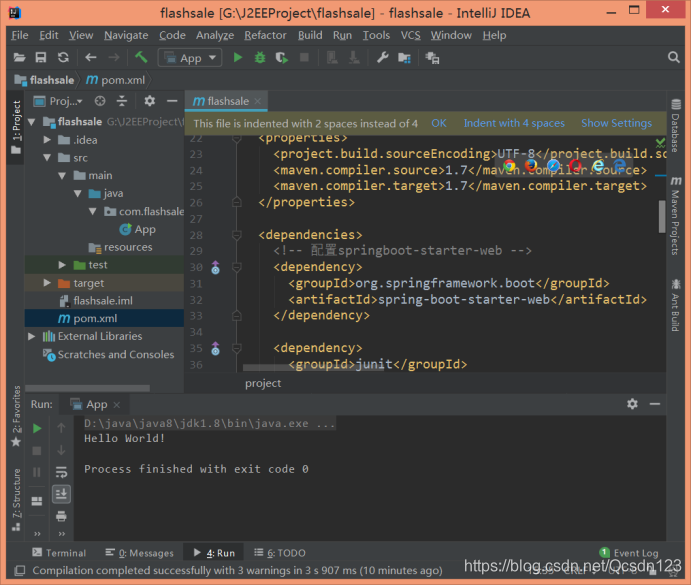Click the editor vertical scrollbar

[662, 216]
